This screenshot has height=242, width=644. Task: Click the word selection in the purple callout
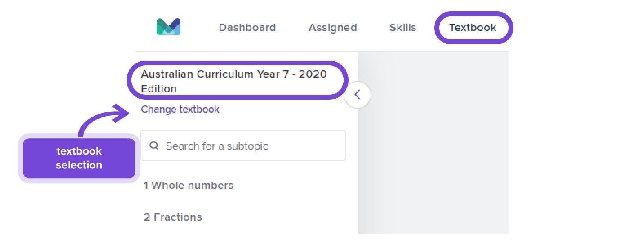click(x=79, y=165)
